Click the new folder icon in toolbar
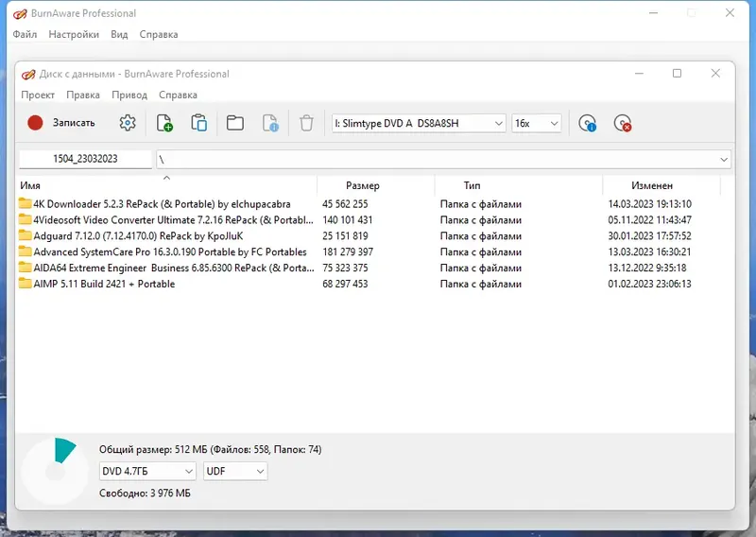 (234, 123)
